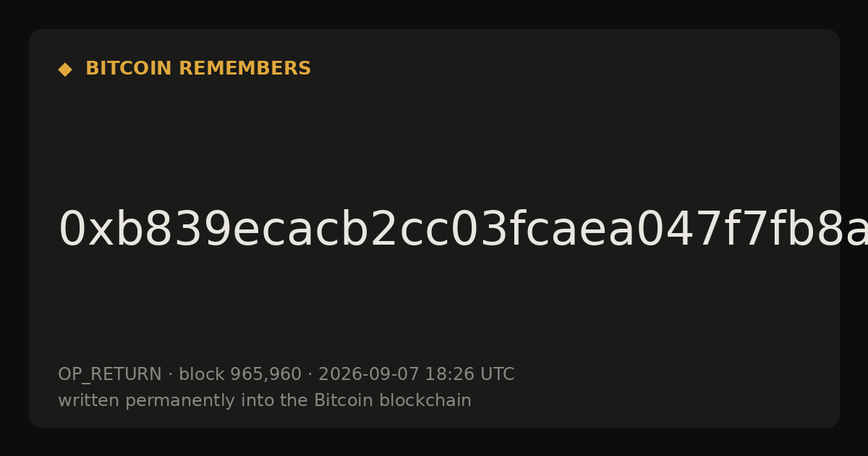Click the truncated hash end at right edge
This screenshot has height=456, width=868.
854,230
